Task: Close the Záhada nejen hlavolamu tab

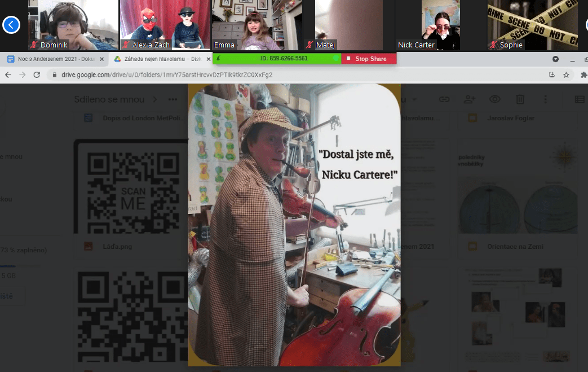Action: pos(209,59)
